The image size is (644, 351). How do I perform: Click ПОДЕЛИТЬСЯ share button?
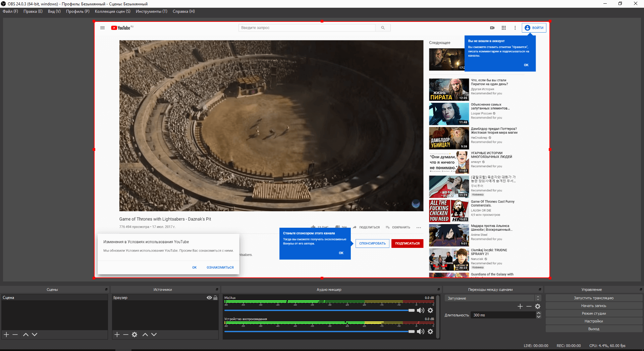[366, 227]
